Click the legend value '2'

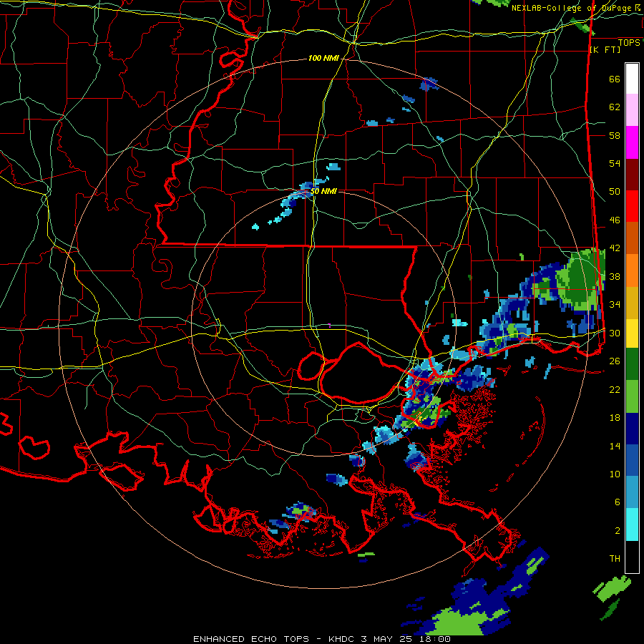618,531
